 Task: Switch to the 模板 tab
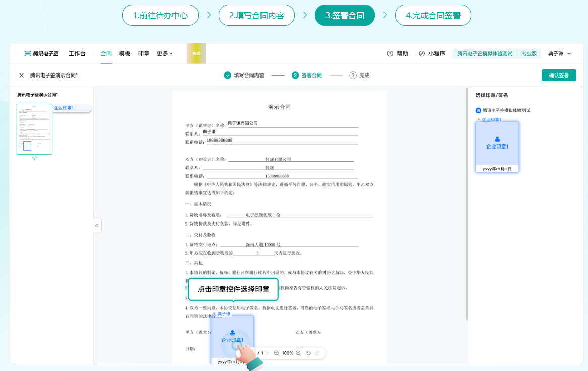pyautogui.click(x=124, y=53)
